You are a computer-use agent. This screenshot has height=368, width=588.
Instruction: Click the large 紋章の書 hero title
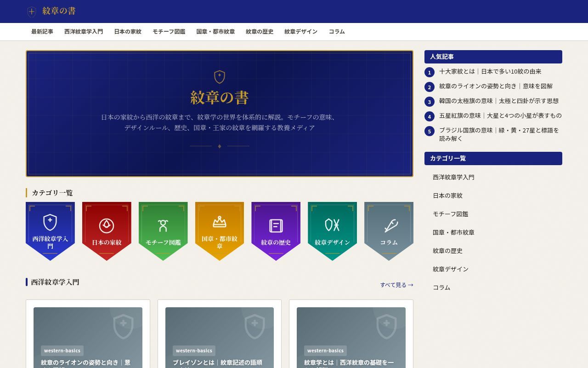pos(220,98)
